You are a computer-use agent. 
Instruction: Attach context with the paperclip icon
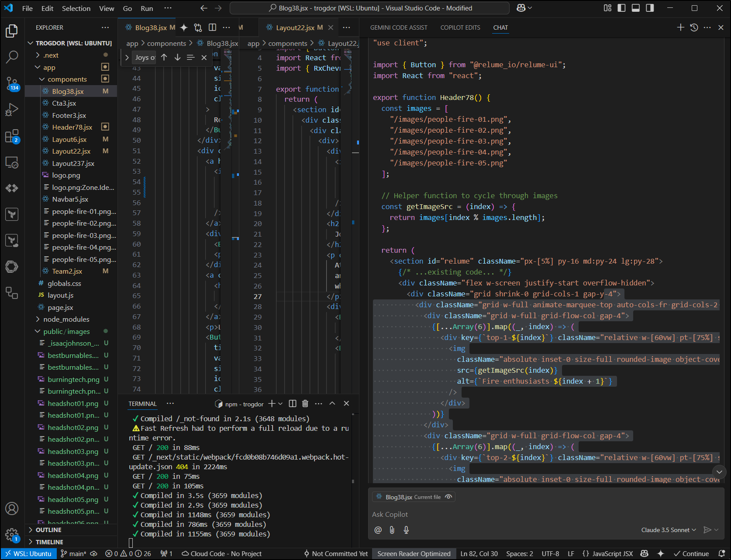(x=392, y=530)
